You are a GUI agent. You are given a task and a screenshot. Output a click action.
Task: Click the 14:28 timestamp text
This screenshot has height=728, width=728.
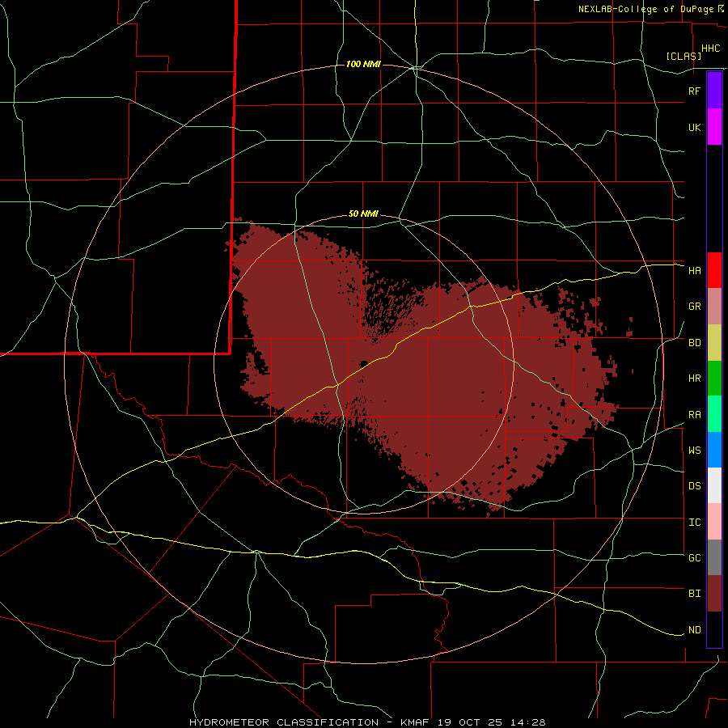click(530, 722)
